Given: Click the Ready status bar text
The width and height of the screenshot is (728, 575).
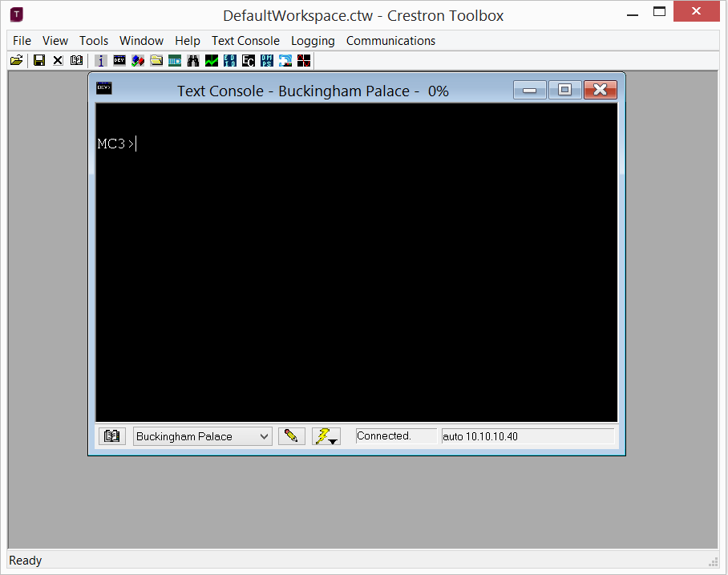Looking at the screenshot, I should pos(26,561).
